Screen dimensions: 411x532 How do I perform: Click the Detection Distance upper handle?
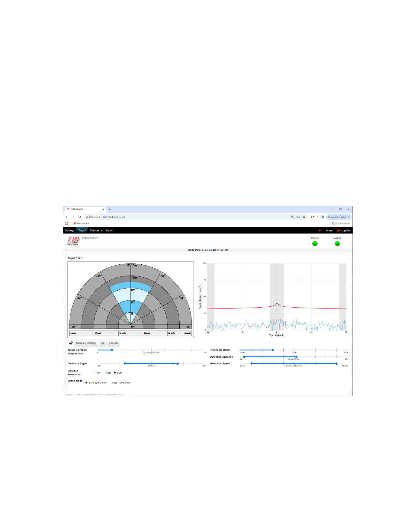(296, 357)
